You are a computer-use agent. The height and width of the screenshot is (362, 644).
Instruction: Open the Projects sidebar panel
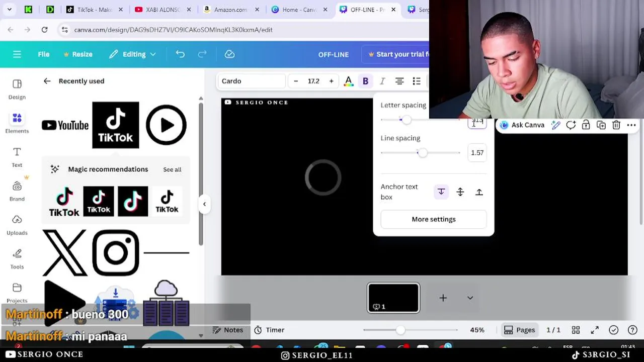click(17, 293)
